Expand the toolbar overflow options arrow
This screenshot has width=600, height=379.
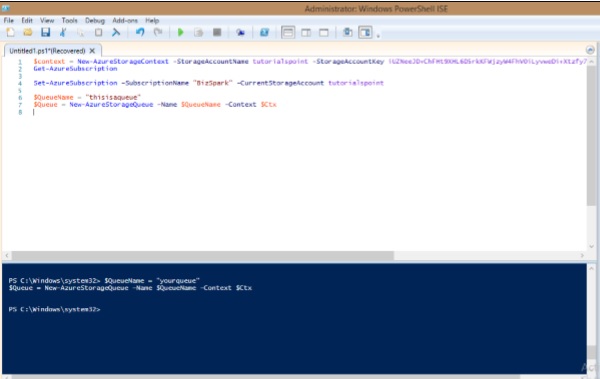click(x=378, y=36)
